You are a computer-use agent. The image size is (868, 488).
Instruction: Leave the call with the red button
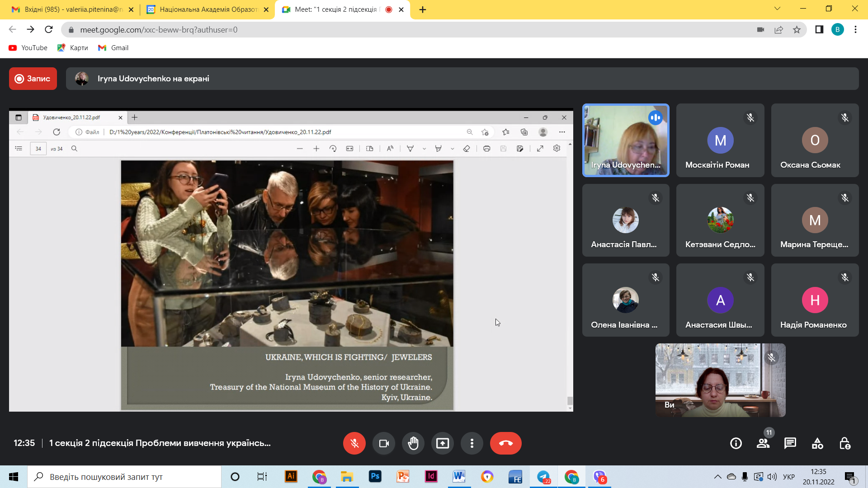505,443
